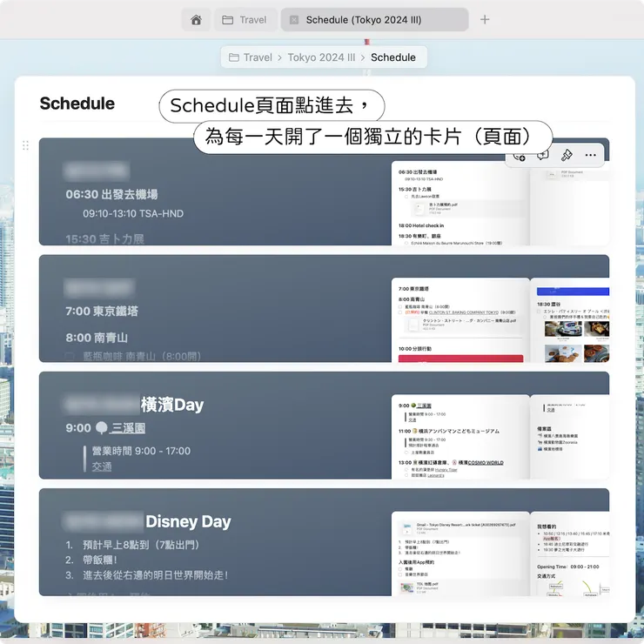
Task: Click the Disney Day card heading
Action: (188, 521)
